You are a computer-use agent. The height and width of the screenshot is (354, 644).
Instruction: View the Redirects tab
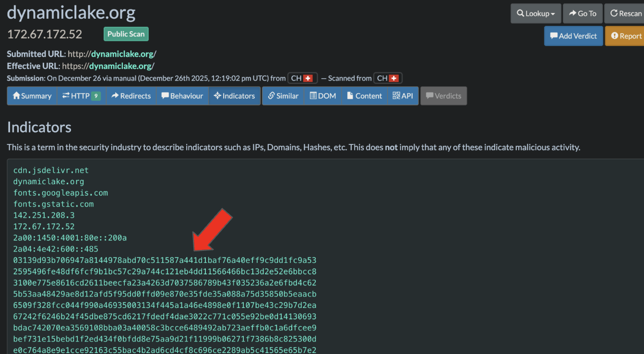131,96
